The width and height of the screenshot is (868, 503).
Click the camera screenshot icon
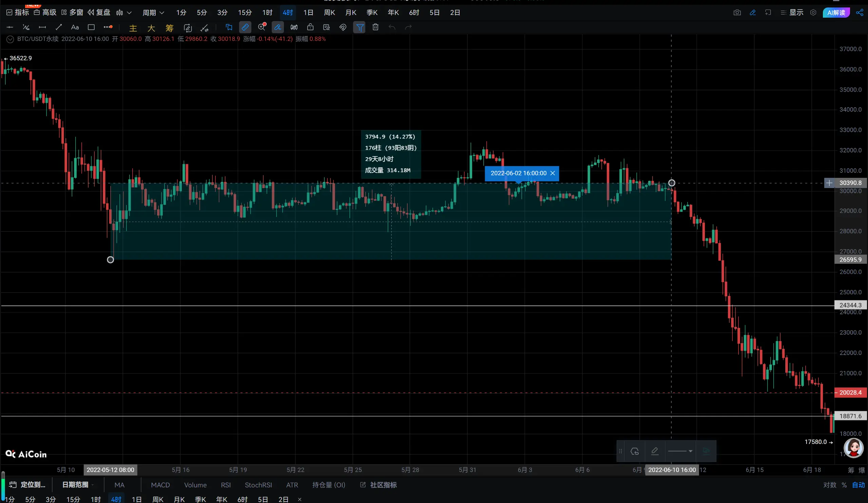click(x=737, y=13)
